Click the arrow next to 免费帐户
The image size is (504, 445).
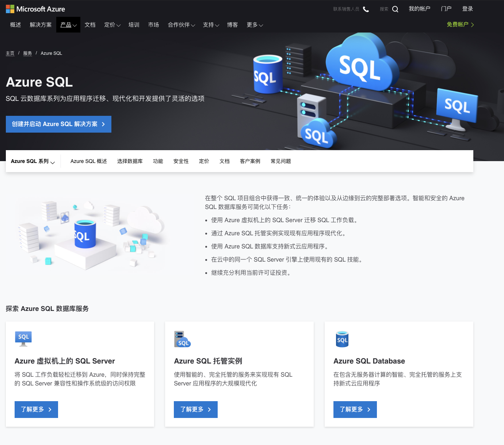tap(473, 25)
